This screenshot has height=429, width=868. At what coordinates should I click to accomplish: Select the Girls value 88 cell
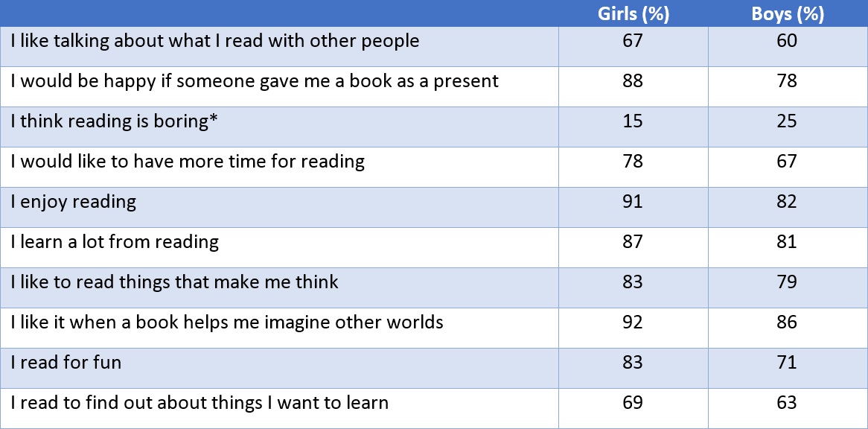(x=633, y=86)
